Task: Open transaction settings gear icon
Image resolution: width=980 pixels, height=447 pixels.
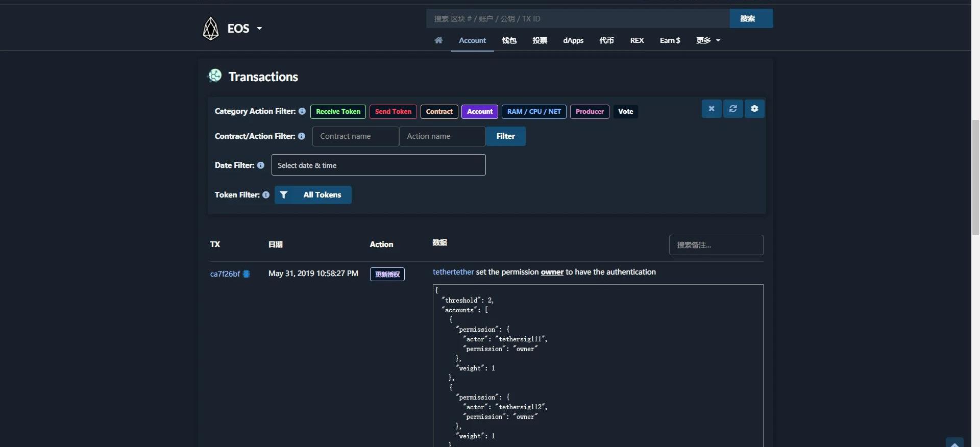Action: (754, 109)
